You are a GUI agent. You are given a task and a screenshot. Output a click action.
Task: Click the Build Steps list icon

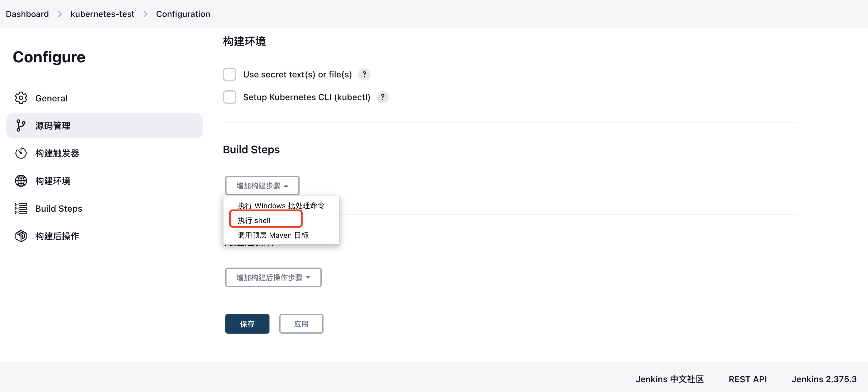point(21,209)
